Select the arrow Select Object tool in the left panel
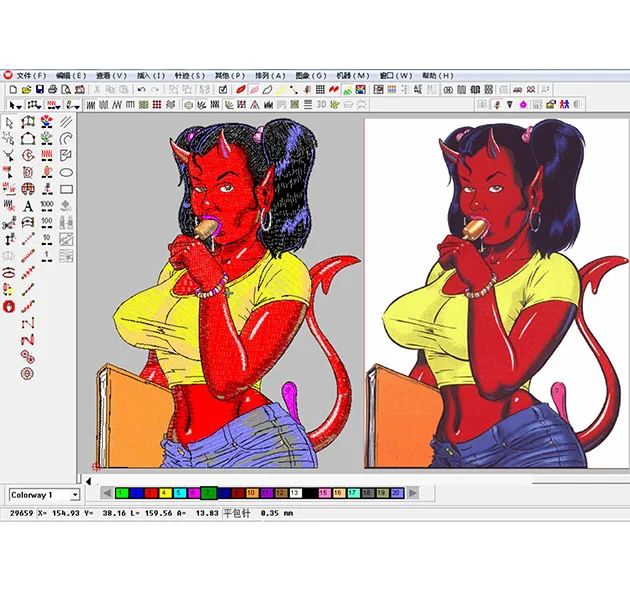 9,123
